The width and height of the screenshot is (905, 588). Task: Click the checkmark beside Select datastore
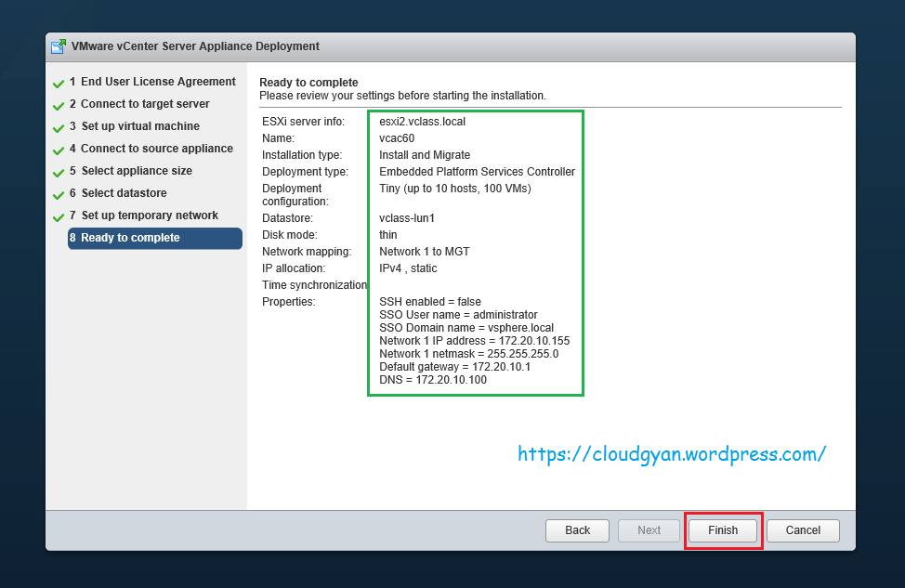[x=59, y=193]
